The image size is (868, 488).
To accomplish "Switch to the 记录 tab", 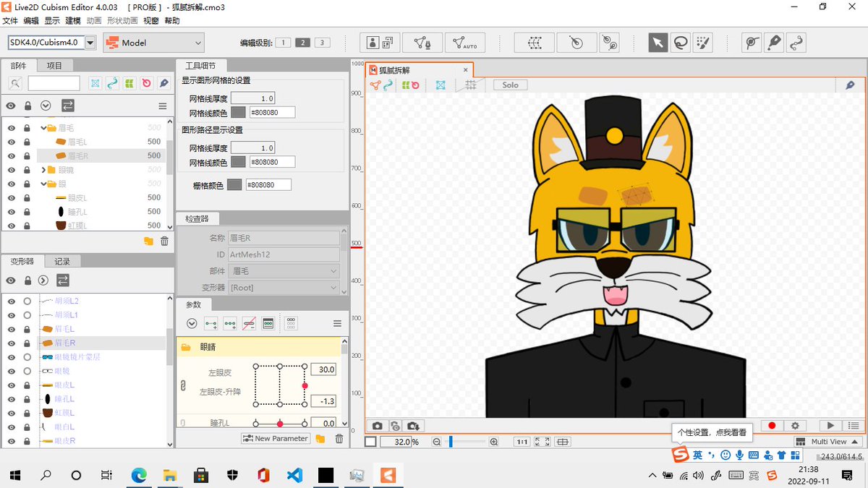I will click(63, 262).
